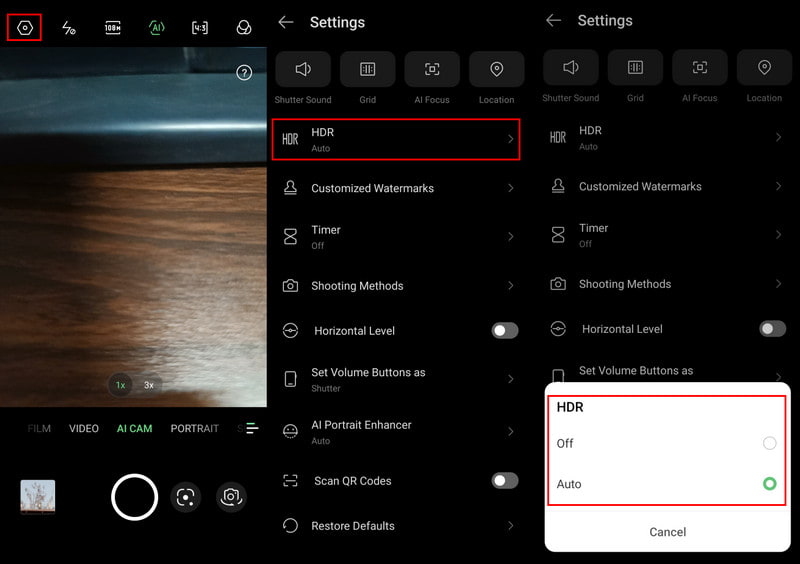Image resolution: width=800 pixels, height=564 pixels.
Task: Toggle Horizontal Level switch in right panel
Action: tap(772, 329)
